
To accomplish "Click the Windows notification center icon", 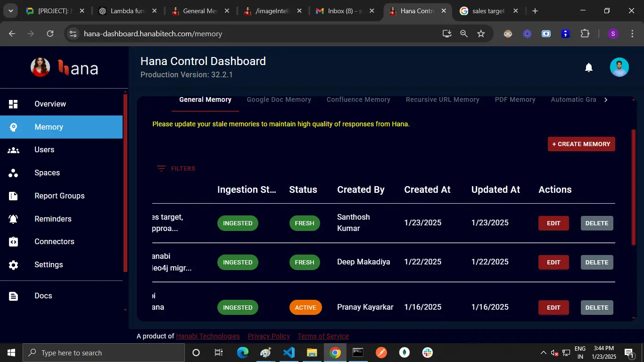I will click(x=628, y=353).
